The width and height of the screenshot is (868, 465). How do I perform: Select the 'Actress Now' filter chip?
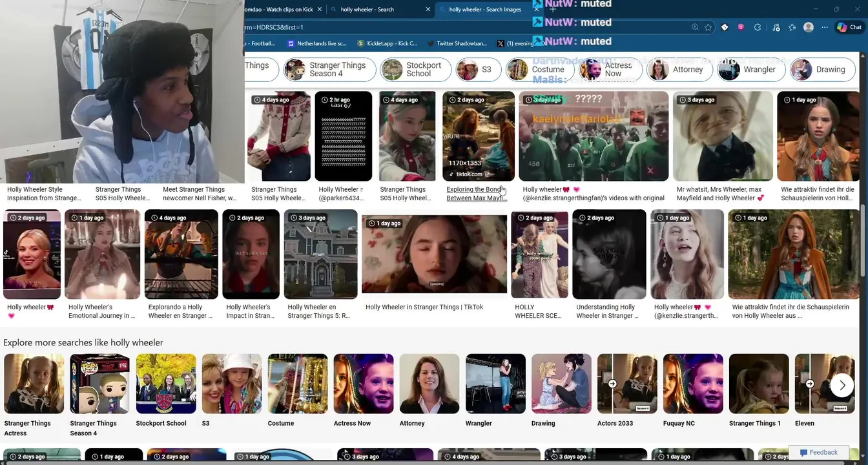(610, 69)
